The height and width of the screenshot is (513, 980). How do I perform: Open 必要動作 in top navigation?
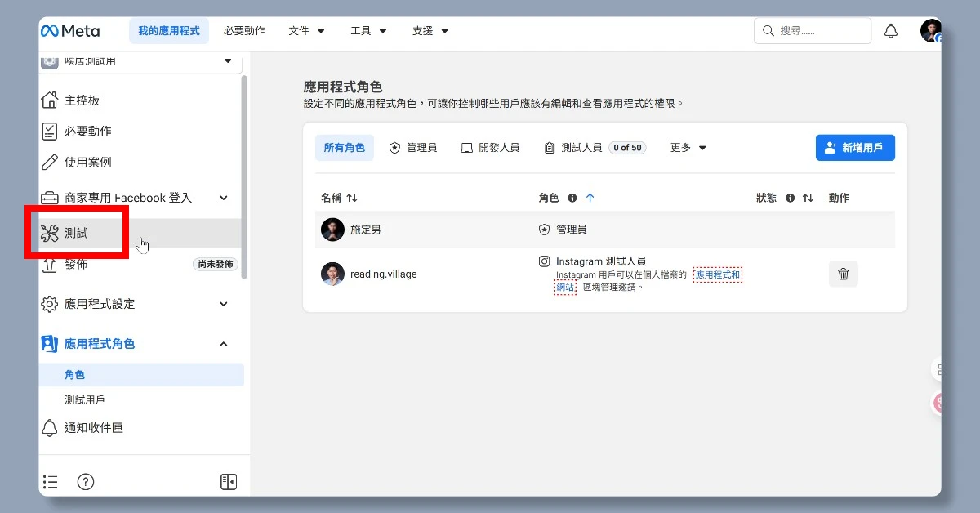click(x=244, y=31)
